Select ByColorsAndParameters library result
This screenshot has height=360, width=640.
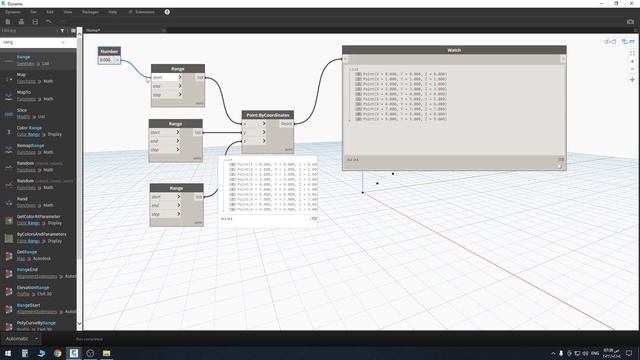[38, 238]
